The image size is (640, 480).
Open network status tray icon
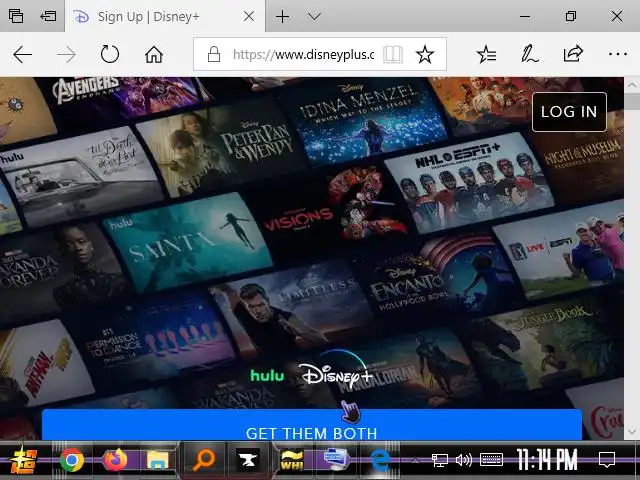440,460
